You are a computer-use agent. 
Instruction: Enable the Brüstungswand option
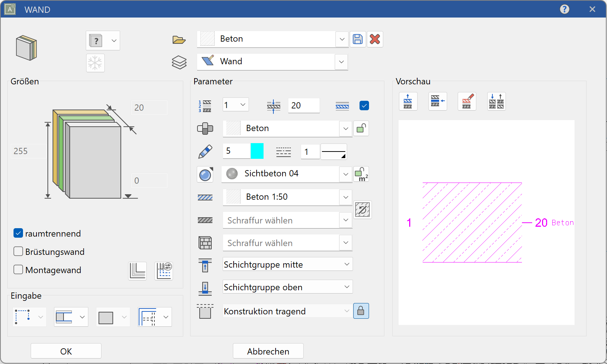point(18,251)
